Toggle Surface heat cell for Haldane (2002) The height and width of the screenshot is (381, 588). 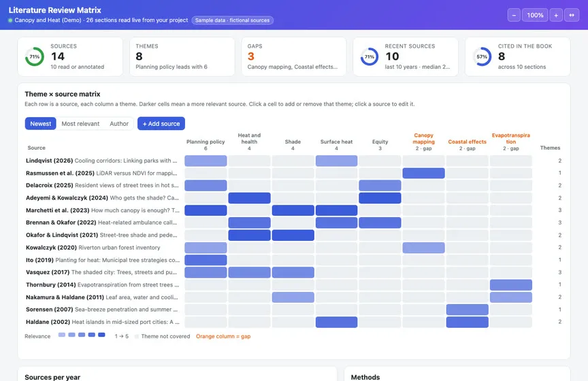pyautogui.click(x=336, y=322)
